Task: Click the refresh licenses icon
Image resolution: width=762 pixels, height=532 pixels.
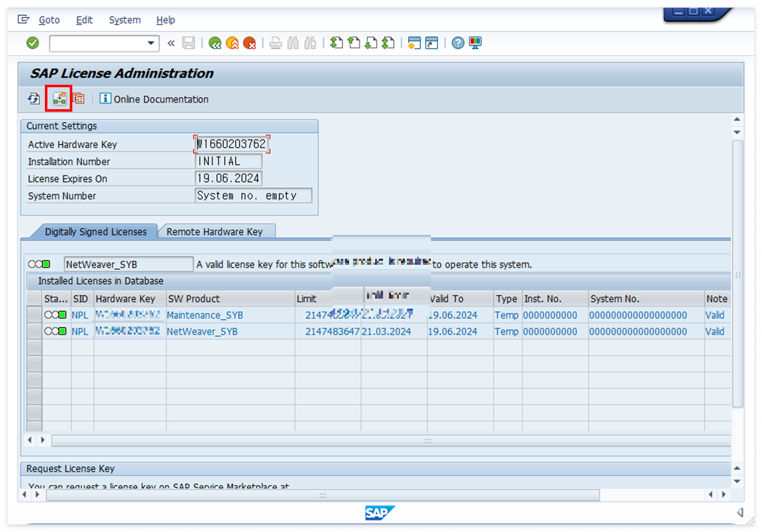Action: (x=34, y=99)
